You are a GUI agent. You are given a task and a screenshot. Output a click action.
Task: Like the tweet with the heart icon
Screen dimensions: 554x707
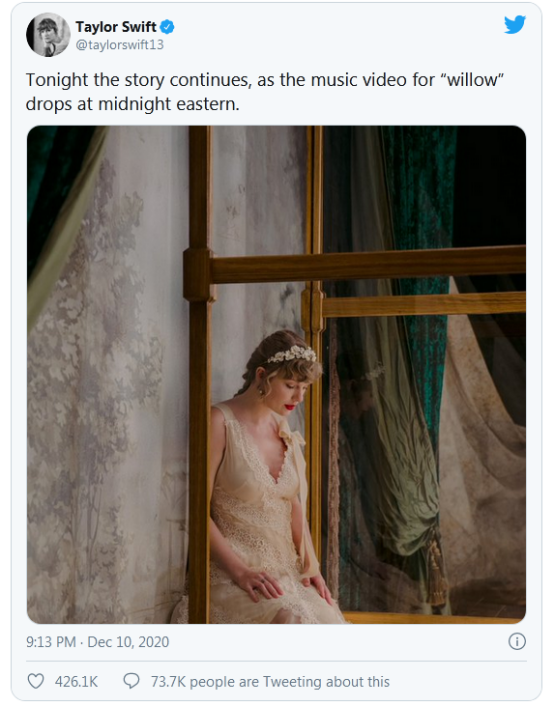(x=36, y=681)
